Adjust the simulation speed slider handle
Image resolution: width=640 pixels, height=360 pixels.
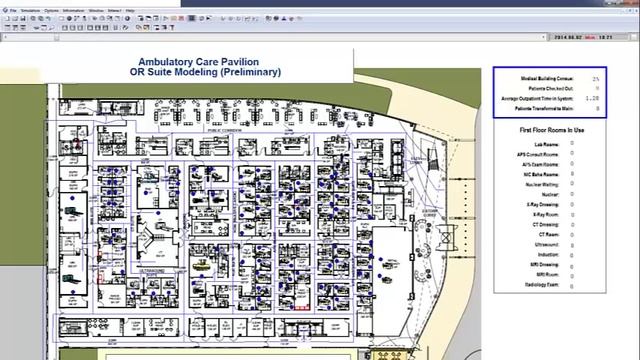[57, 38]
